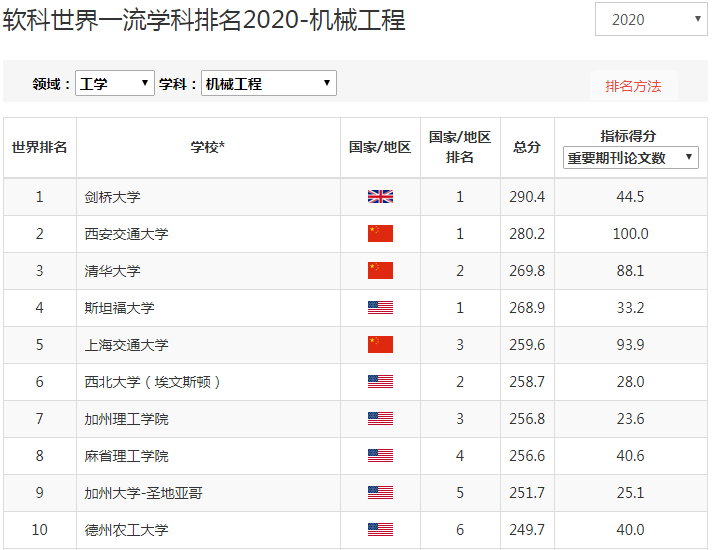This screenshot has width=712, height=550.
Task: Select school name 加州理工学院
Action: [x=126, y=419]
